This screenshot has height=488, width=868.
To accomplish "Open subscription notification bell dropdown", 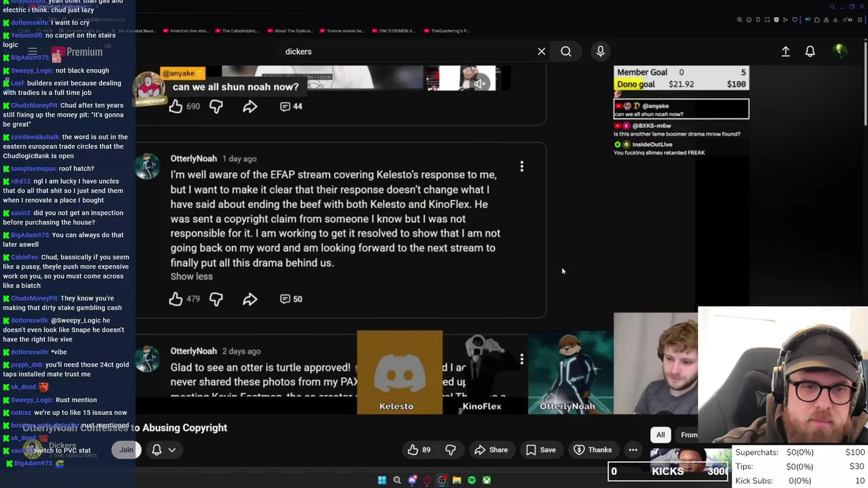I will [163, 450].
